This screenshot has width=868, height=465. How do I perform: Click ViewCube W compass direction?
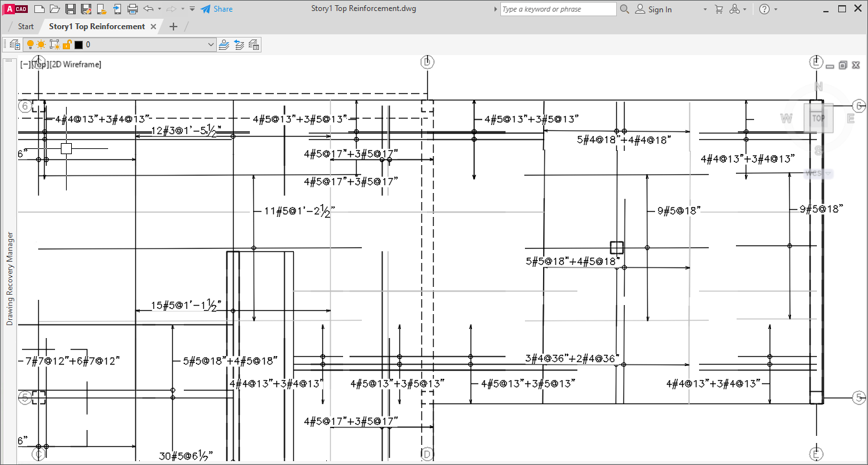point(786,118)
